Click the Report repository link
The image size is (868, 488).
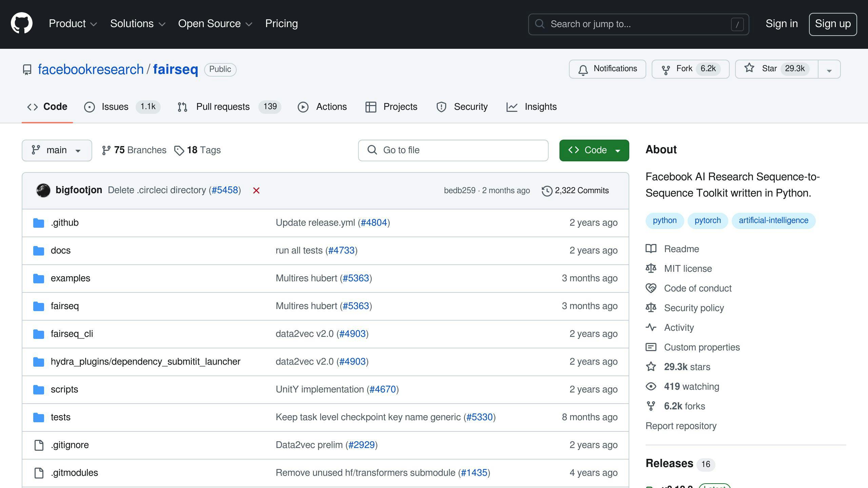(681, 426)
